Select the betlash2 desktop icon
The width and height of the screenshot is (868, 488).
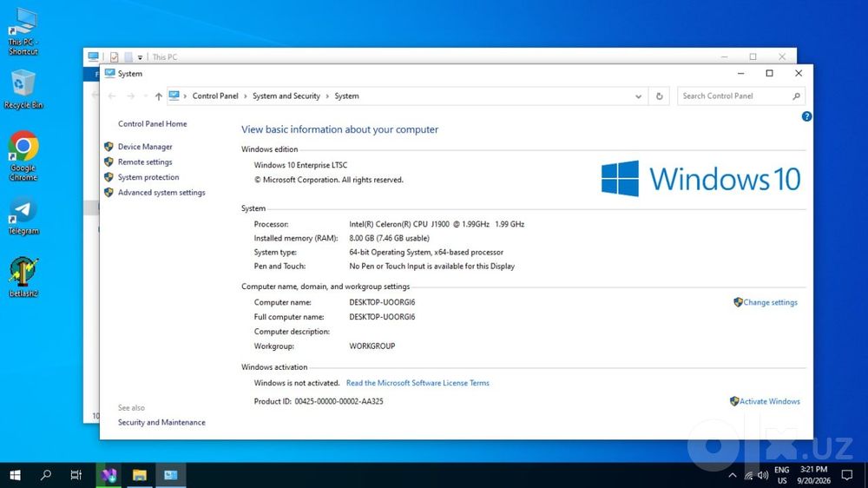23,277
